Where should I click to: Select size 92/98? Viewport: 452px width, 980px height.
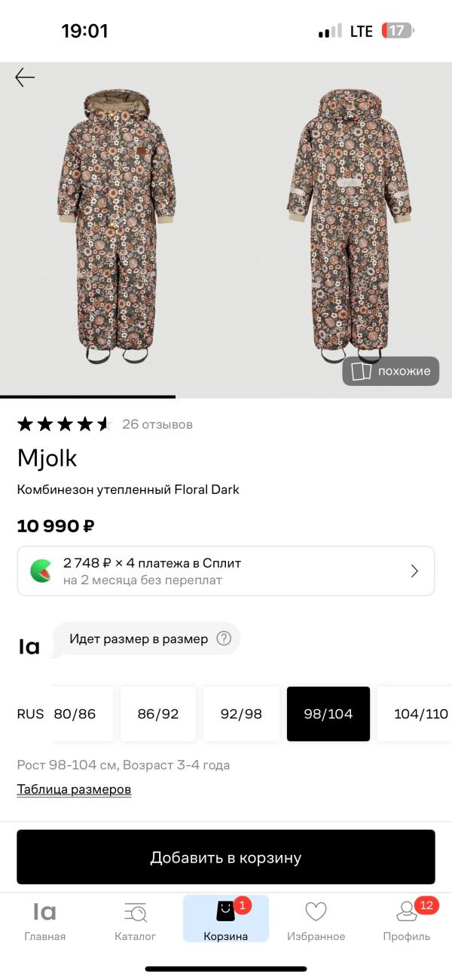point(241,714)
